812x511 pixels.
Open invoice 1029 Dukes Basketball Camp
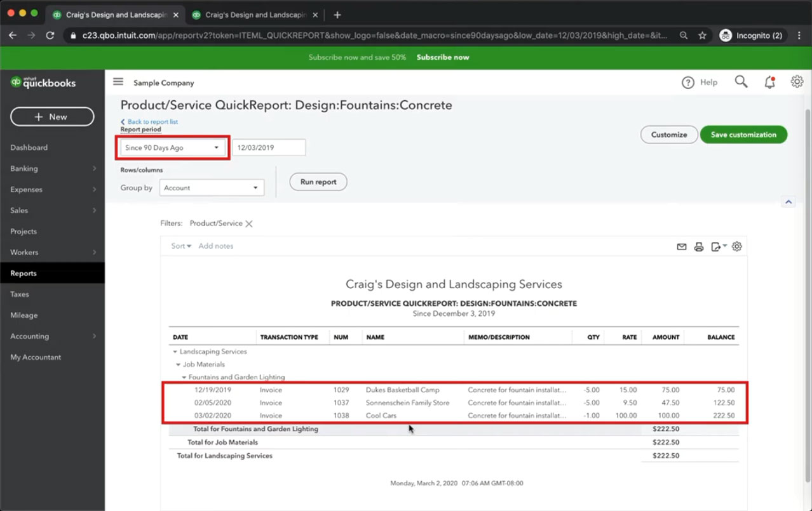(452, 390)
